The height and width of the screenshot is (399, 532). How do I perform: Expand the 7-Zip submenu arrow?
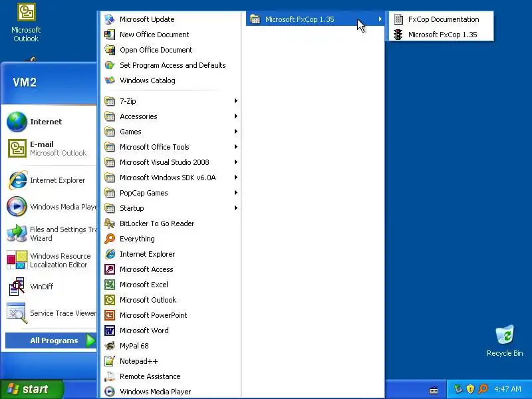[x=236, y=101]
